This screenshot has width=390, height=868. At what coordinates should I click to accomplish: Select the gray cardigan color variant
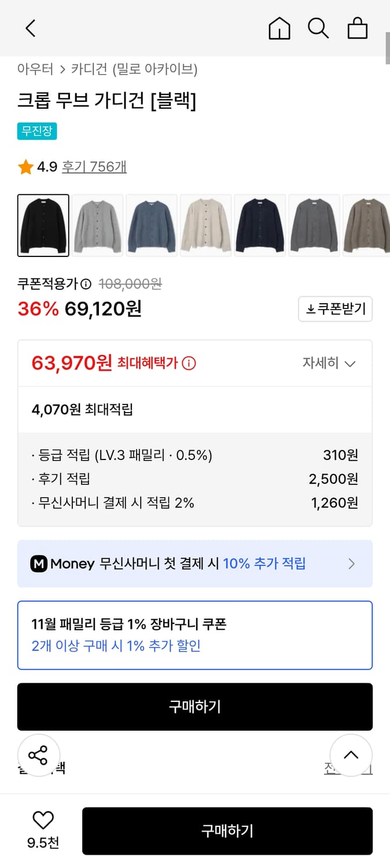98,225
